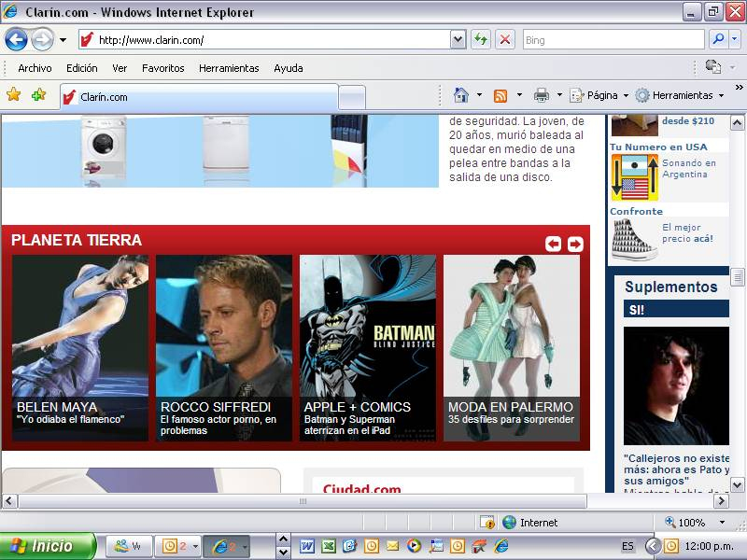The height and width of the screenshot is (560, 747).
Task: Go back using the Back arrow button
Action: [x=16, y=39]
